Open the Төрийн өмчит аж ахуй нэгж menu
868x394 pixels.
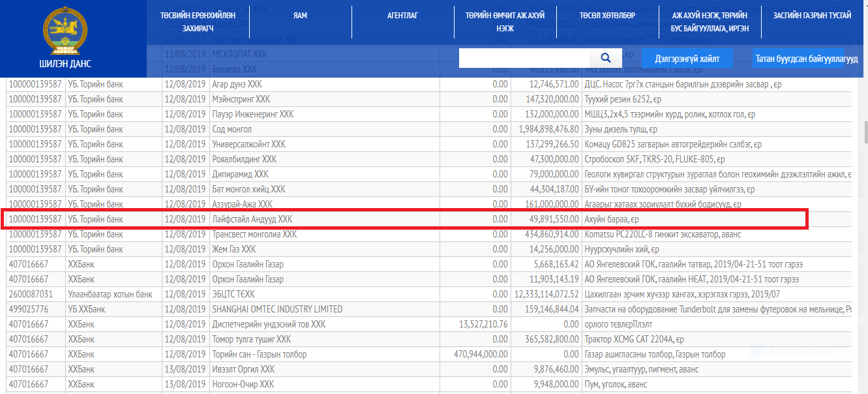coord(505,22)
